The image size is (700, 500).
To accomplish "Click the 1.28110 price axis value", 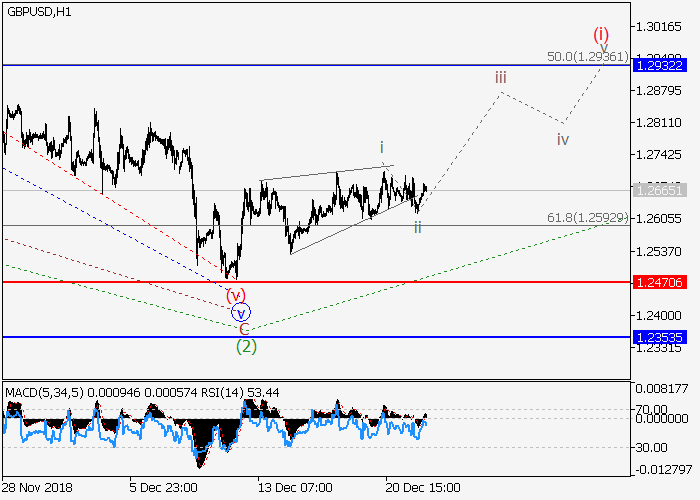I will (x=659, y=123).
